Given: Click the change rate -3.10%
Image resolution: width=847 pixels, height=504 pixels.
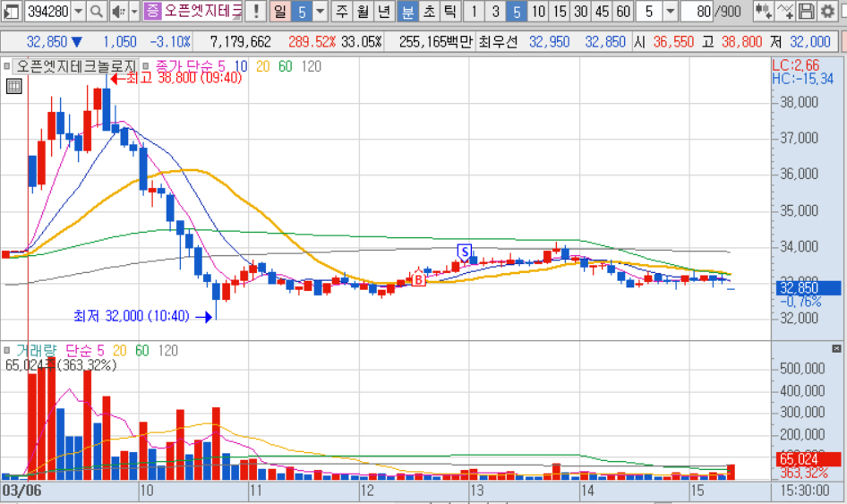Looking at the screenshot, I should tap(170, 41).
